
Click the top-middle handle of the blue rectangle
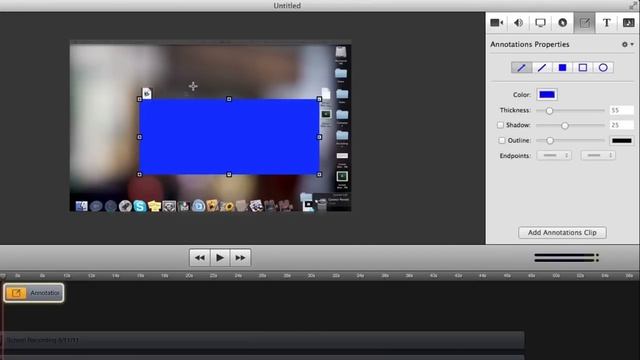[x=229, y=99]
